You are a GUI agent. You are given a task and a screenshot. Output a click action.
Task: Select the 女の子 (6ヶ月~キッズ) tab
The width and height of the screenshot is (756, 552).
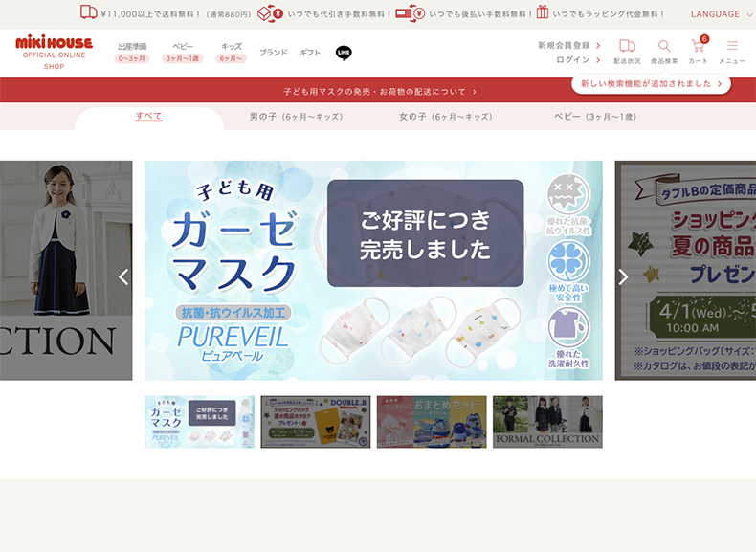pos(446,117)
